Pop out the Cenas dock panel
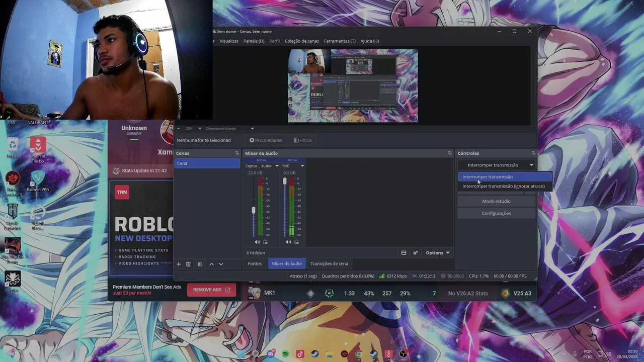 click(x=237, y=153)
